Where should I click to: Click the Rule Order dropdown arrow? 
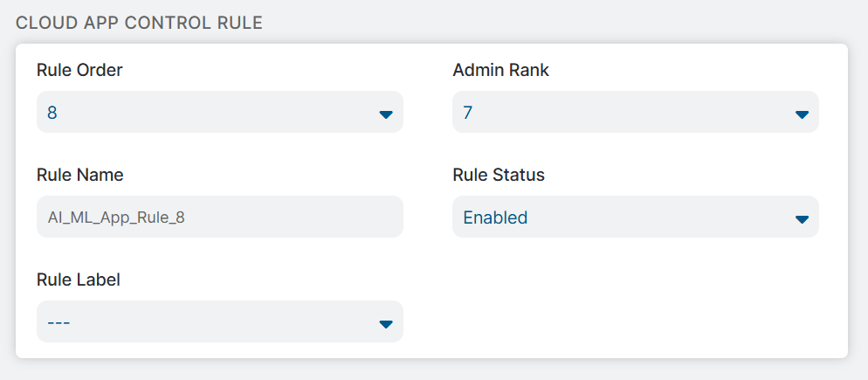(x=386, y=114)
